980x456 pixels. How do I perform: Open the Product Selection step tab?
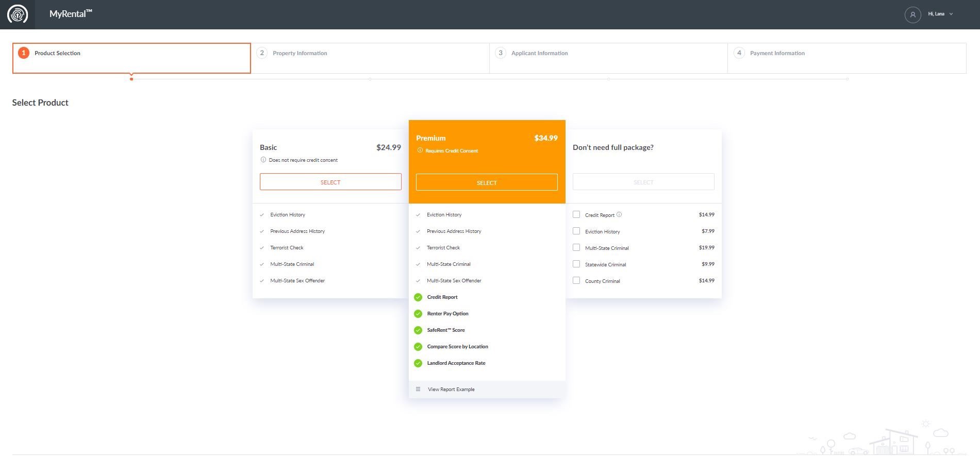[131, 58]
